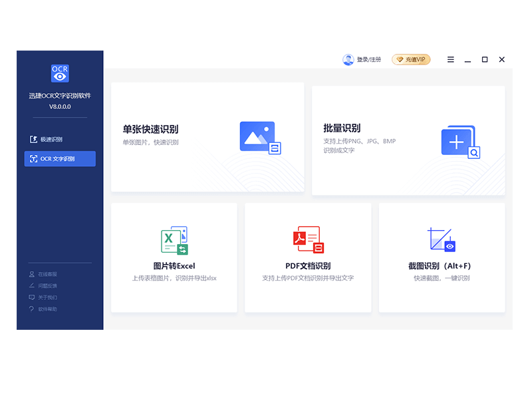532x399 pixels.
Task: Click the 充值VIP button
Action: (411, 59)
